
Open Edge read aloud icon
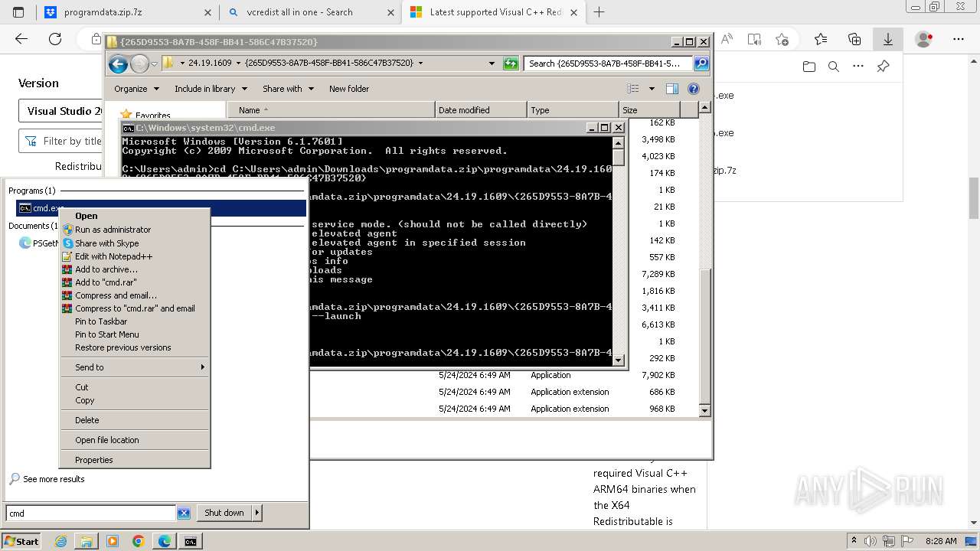point(727,39)
